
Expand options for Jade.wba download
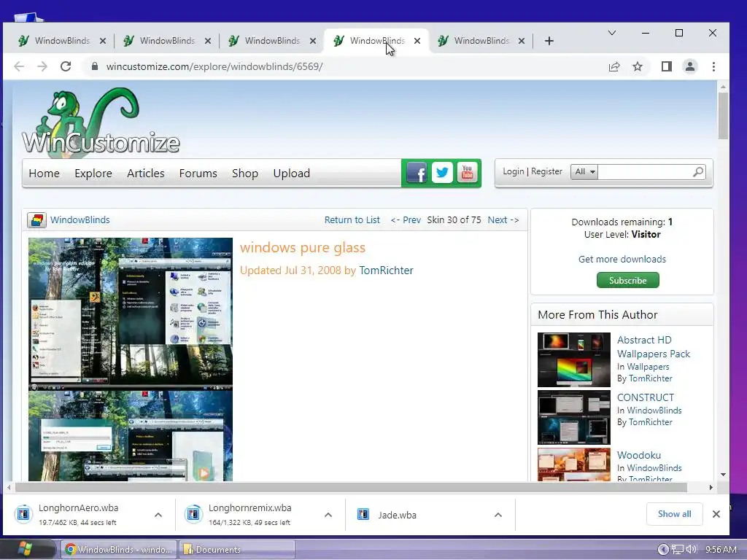498,515
